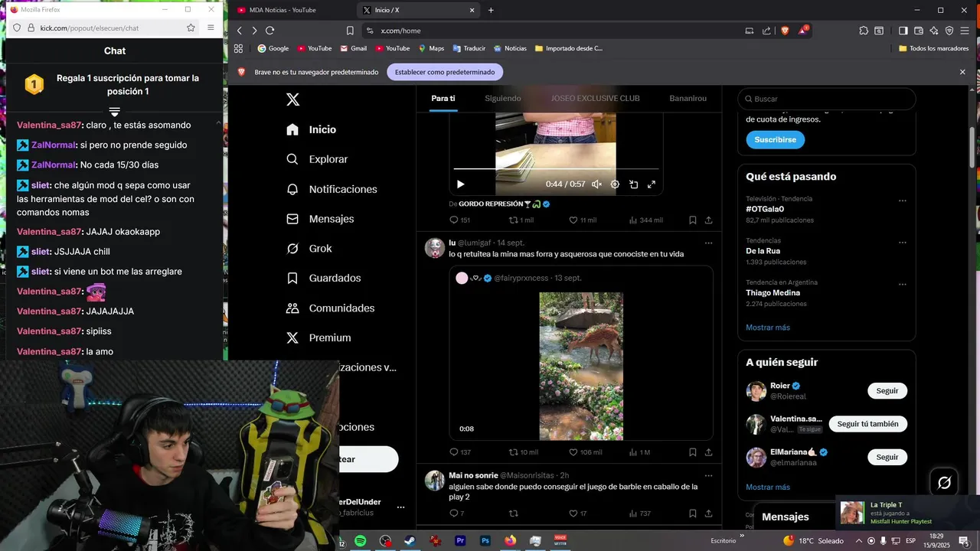Open Steam from the taskbar

click(410, 541)
